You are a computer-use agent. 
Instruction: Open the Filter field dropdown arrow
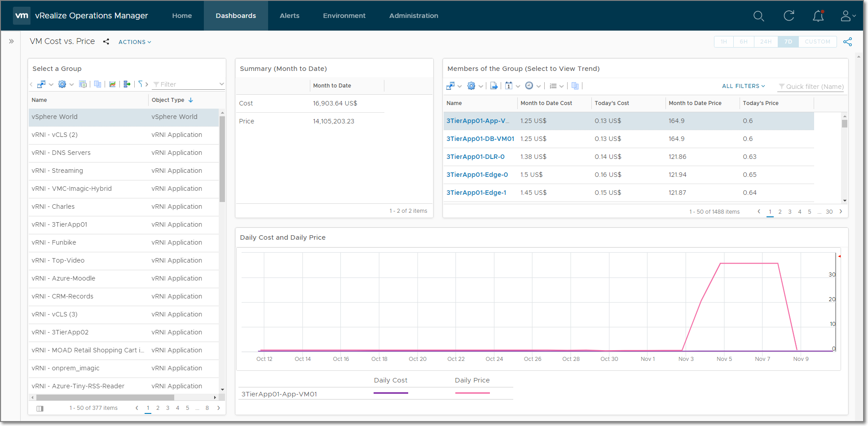221,84
